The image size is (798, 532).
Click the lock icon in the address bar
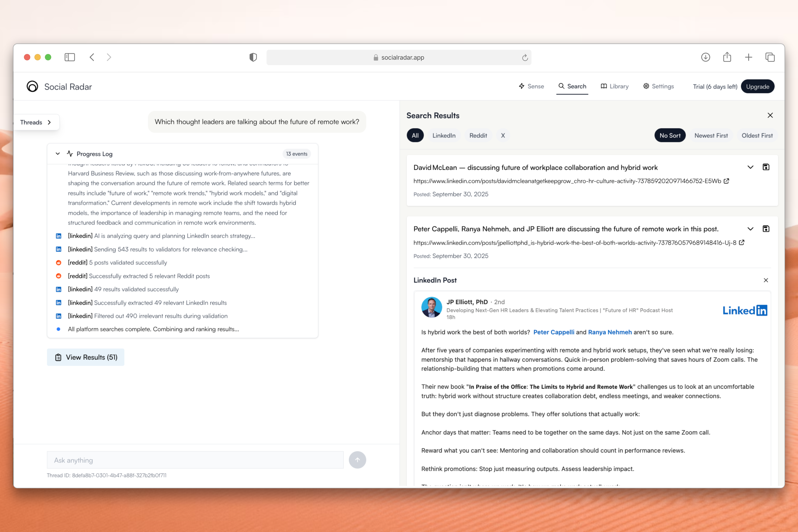tap(376, 58)
